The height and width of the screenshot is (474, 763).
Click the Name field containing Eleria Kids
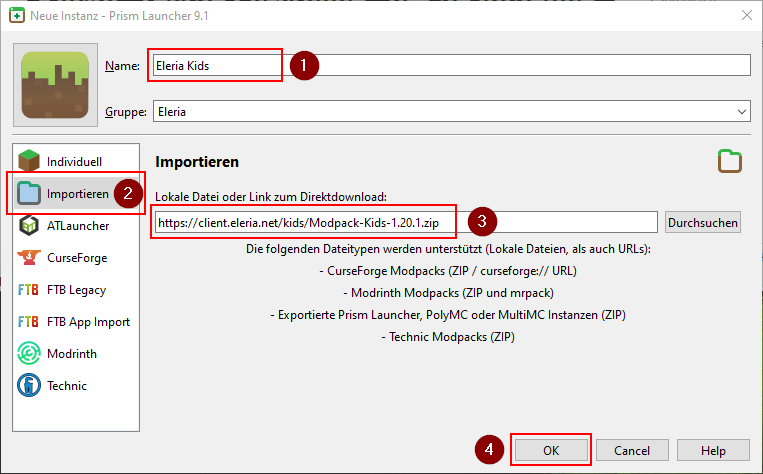450,65
